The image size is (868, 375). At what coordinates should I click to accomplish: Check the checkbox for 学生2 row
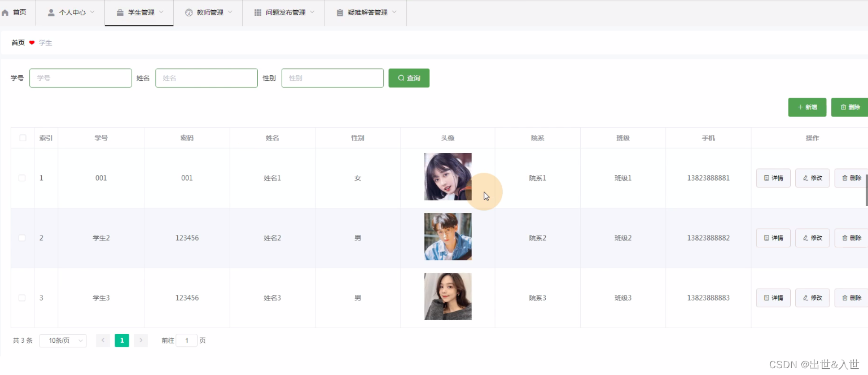click(x=22, y=238)
